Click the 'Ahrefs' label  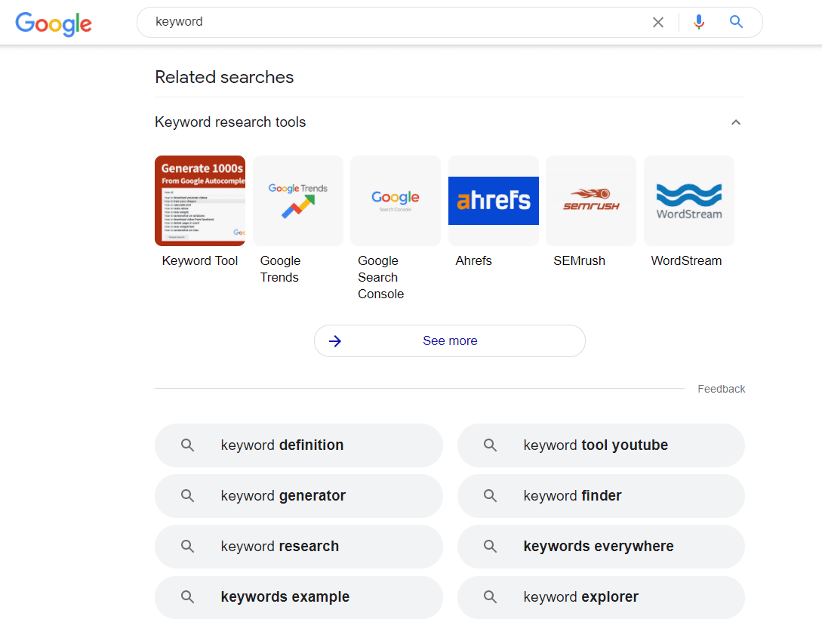pyautogui.click(x=473, y=260)
